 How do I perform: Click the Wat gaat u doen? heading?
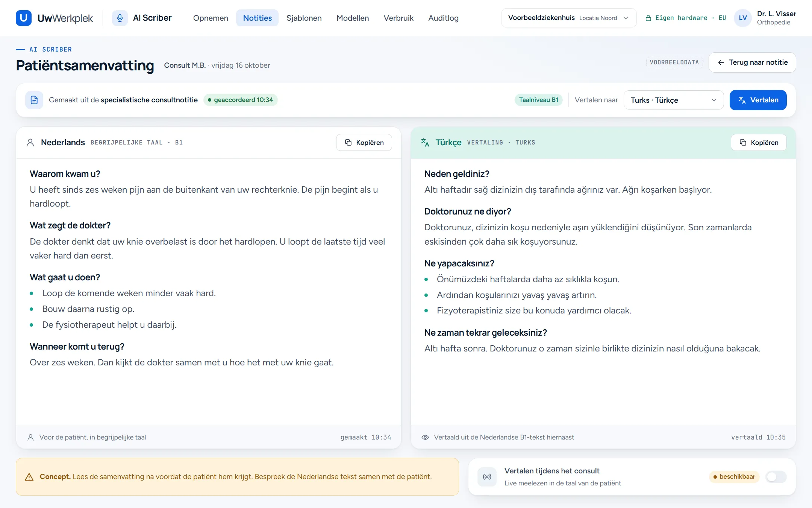[65, 277]
